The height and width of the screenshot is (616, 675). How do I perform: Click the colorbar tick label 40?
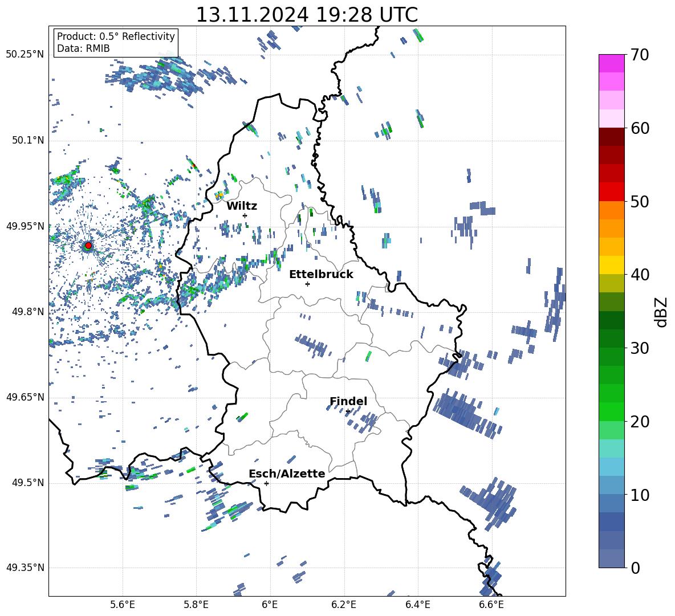coord(640,275)
